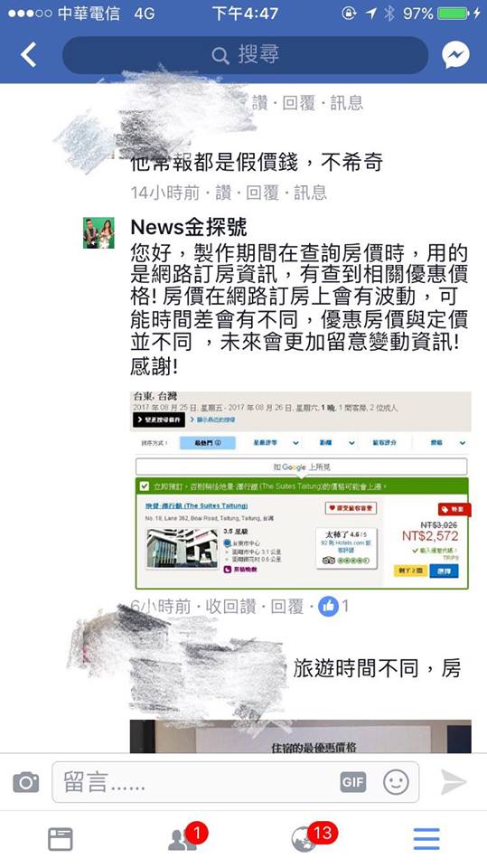Tap the back arrow icon

[x=28, y=55]
